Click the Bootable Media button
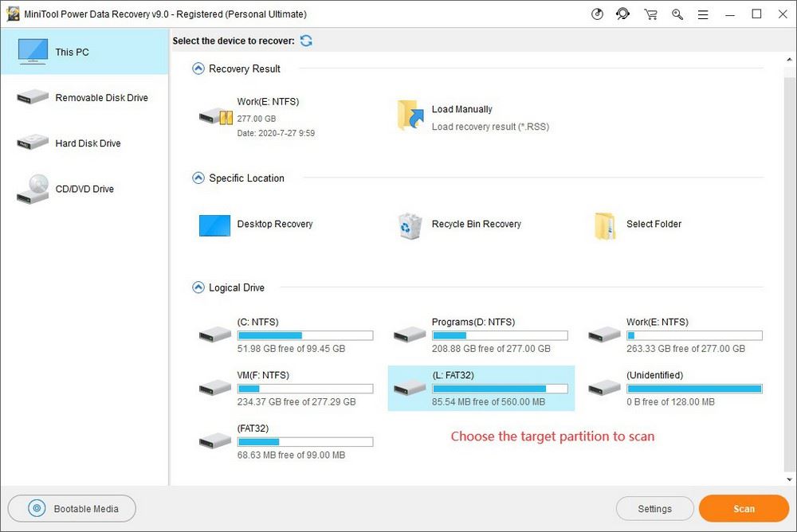The width and height of the screenshot is (797, 532). pos(71,508)
